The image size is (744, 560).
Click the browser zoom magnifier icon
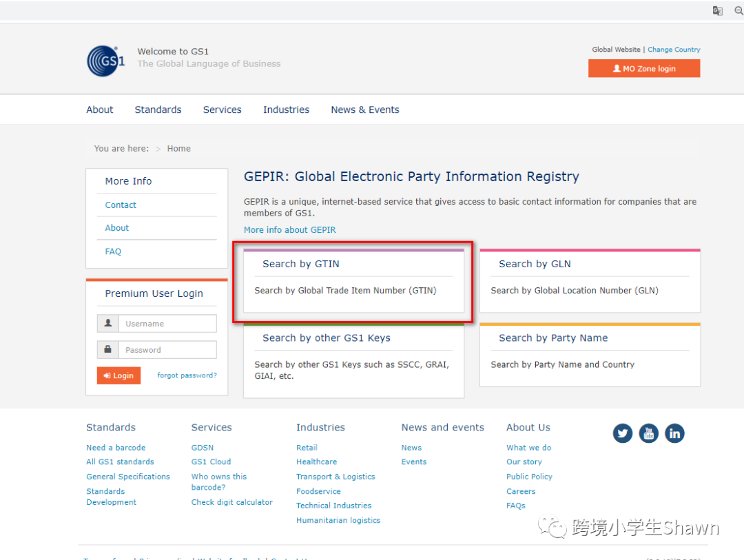pos(738,10)
